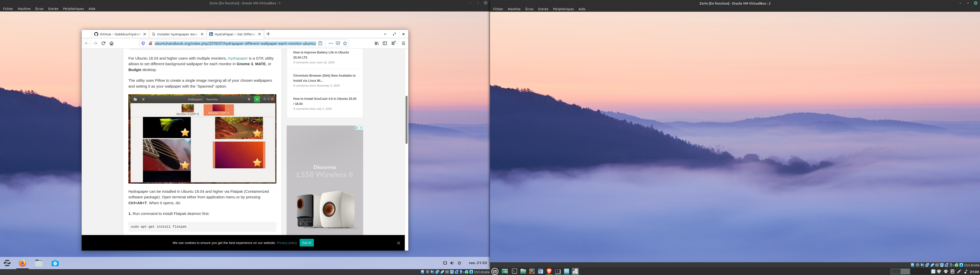
Task: Open Firefox account icon
Action: 393,43
